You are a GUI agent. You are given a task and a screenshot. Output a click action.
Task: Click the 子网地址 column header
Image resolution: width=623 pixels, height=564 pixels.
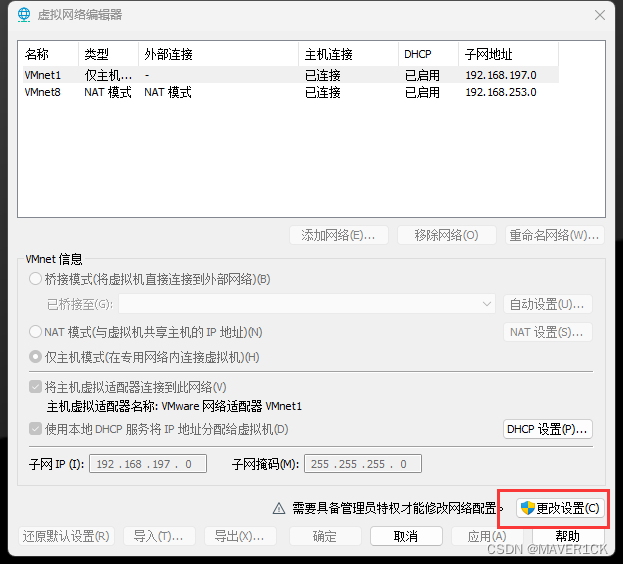(x=509, y=54)
